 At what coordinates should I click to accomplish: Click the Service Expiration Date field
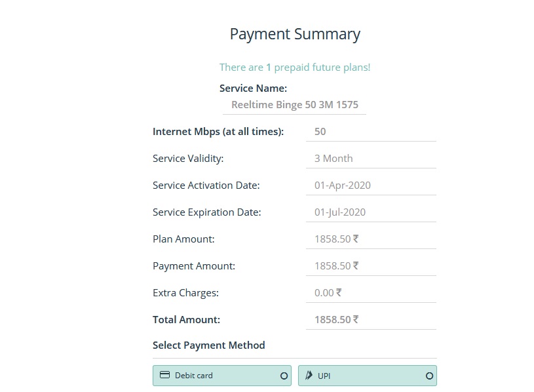370,212
